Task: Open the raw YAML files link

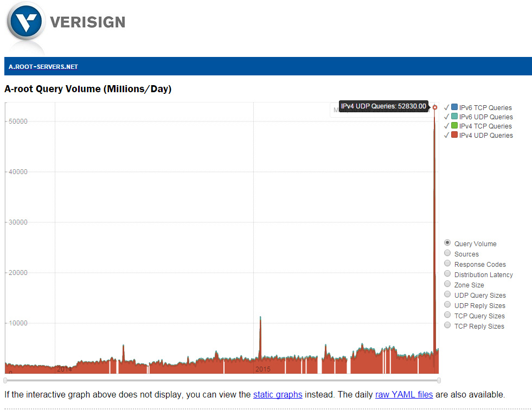Action: [x=404, y=394]
